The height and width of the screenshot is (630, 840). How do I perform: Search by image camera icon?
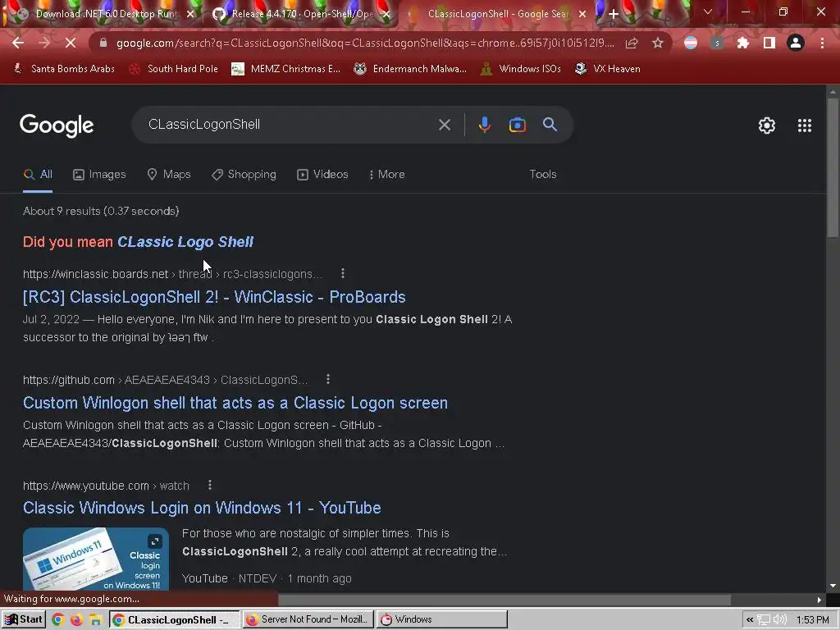[x=517, y=125]
